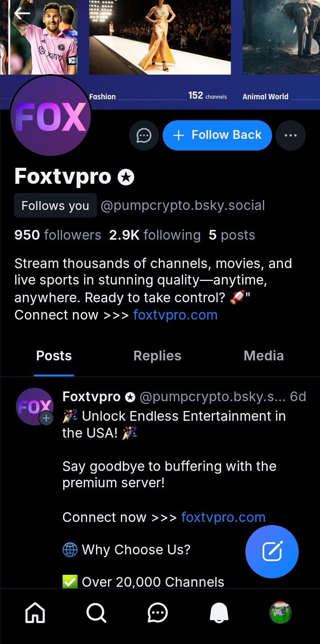Open my profile from bottom navigation

click(280, 613)
